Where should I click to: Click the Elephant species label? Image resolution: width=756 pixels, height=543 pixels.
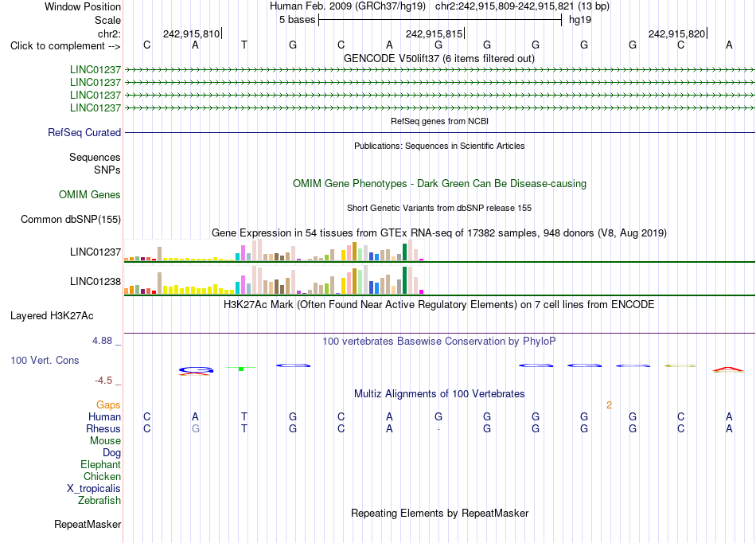point(101,465)
